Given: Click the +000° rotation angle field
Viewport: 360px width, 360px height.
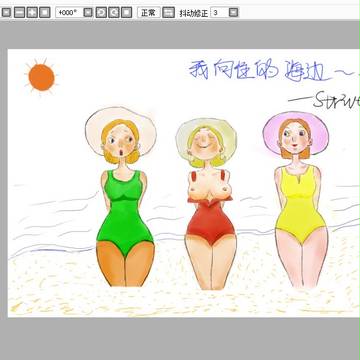Looking at the screenshot, I should 69,13.
